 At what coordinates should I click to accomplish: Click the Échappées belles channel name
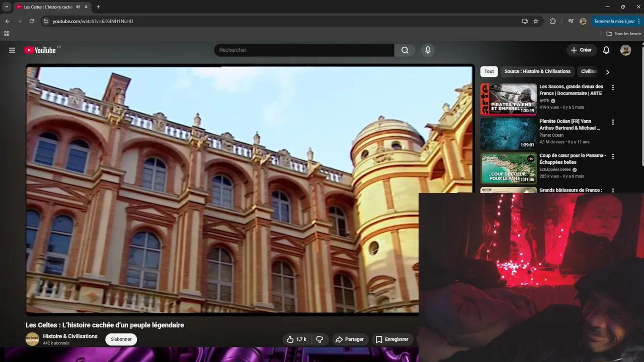(555, 170)
